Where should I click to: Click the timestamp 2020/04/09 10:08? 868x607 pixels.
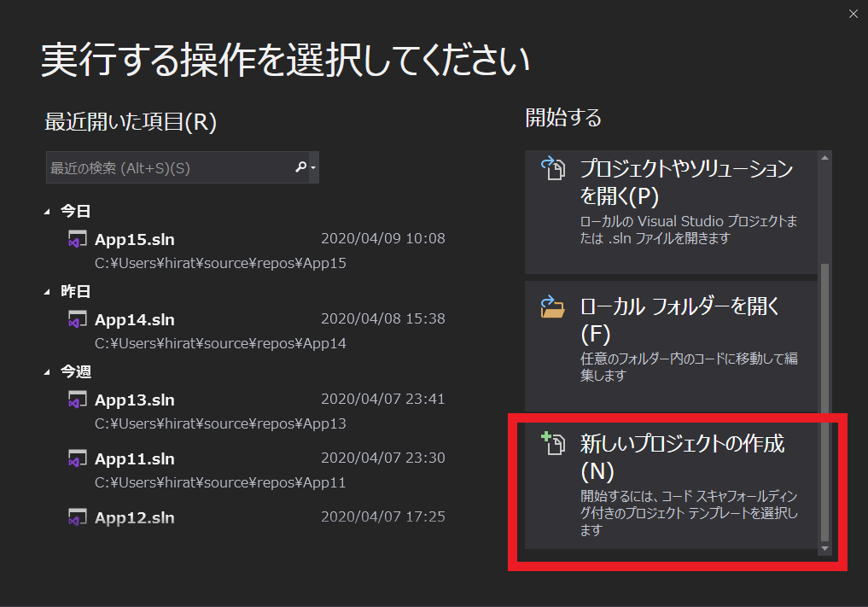click(383, 239)
